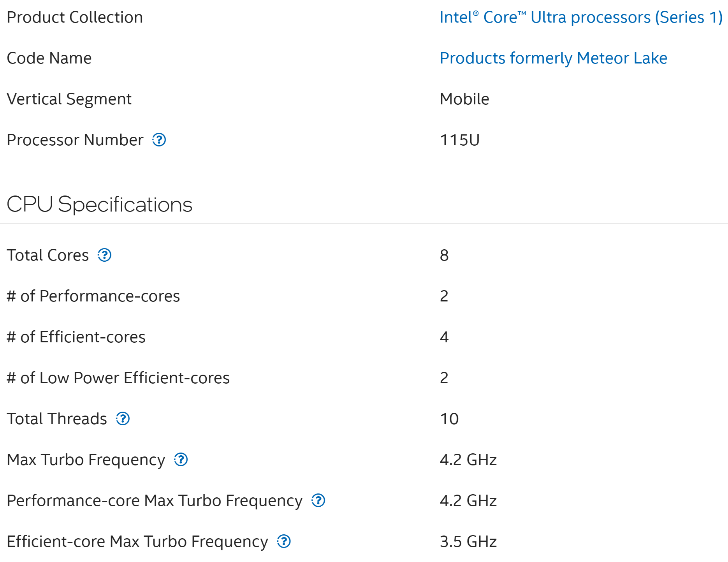Image resolution: width=728 pixels, height=562 pixels.
Task: Click the Product Collection label
Action: [75, 18]
